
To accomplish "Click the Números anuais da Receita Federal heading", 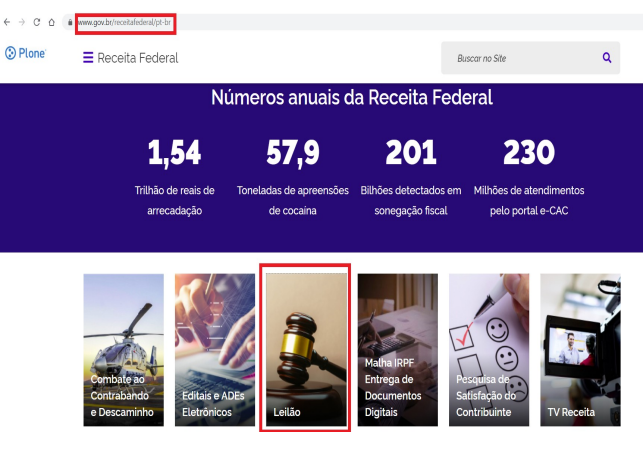I will point(352,98).
